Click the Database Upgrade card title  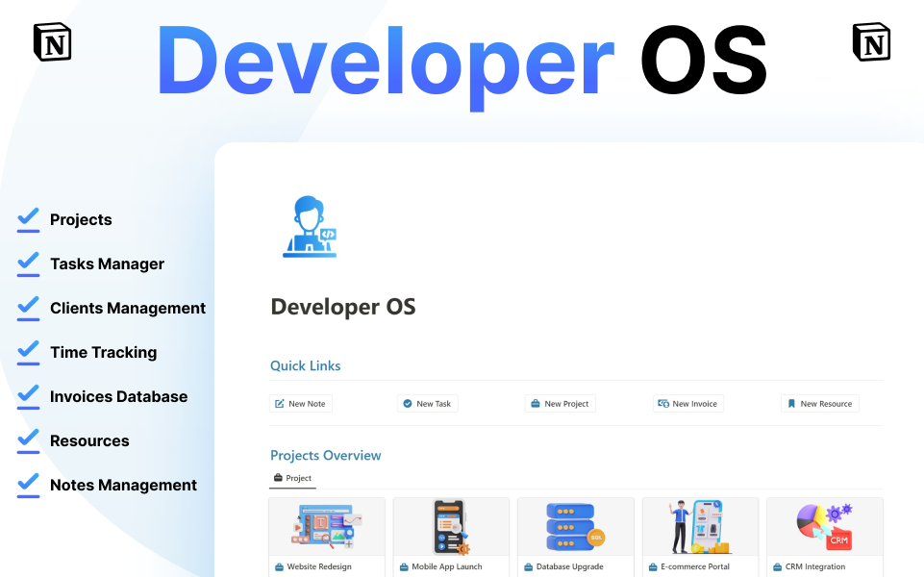[x=570, y=567]
